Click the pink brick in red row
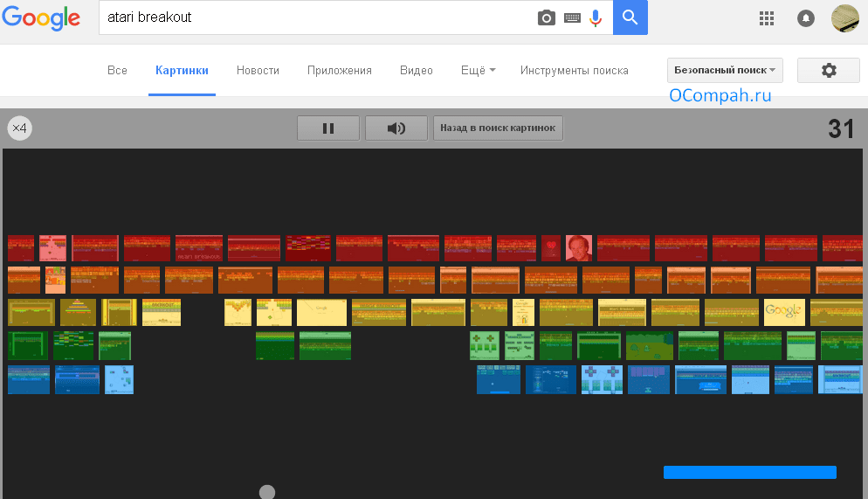This screenshot has height=499, width=868. click(52, 247)
